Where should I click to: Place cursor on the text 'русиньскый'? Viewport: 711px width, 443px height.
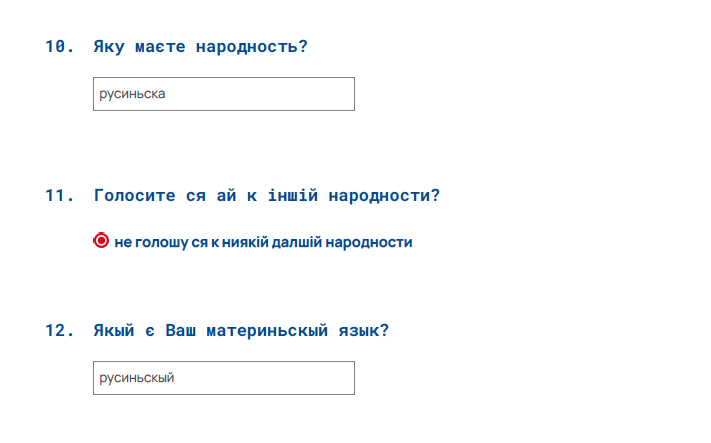(136, 378)
